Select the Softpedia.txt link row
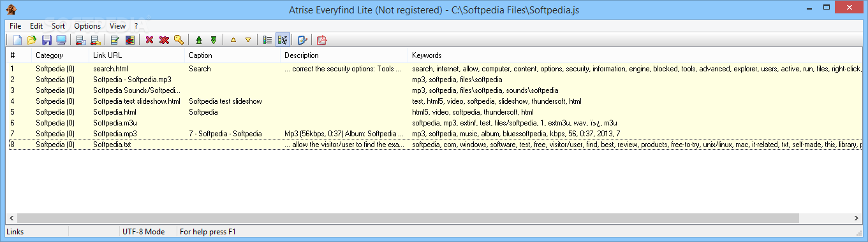 (x=434, y=145)
